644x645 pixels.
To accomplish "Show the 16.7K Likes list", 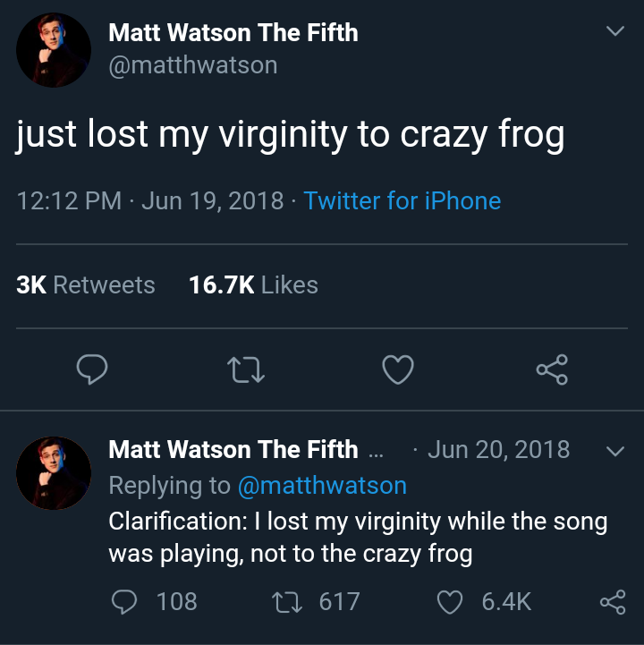I will (254, 285).
